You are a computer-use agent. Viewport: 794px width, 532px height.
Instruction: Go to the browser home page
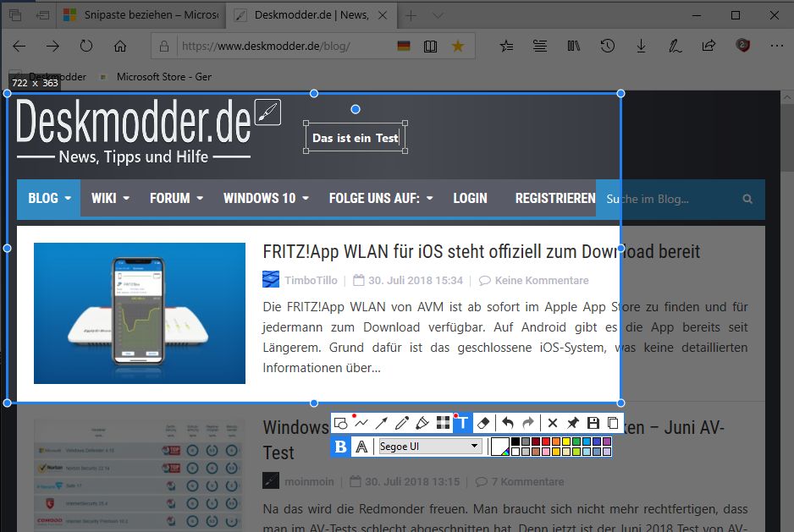(120, 46)
